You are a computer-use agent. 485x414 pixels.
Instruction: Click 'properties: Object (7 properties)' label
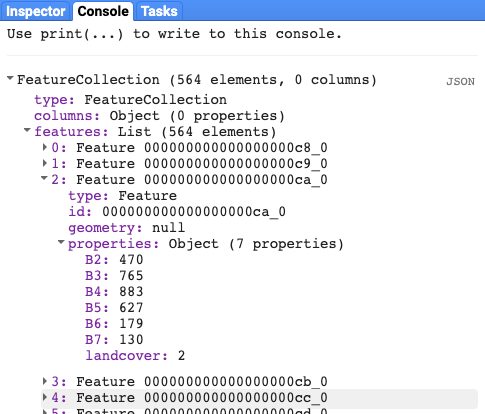point(206,244)
